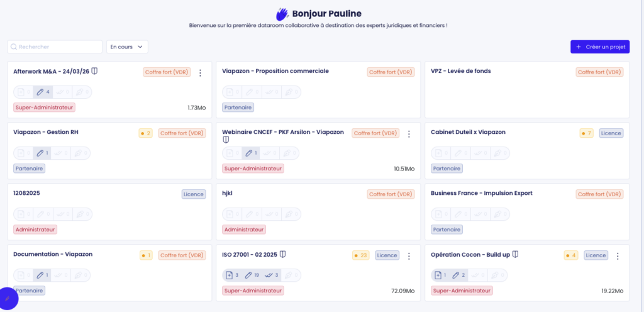Viewport: 644px width, 312px height.
Task: Click the notification badge showing 7 on Cabinet Duteil
Action: coord(587,133)
